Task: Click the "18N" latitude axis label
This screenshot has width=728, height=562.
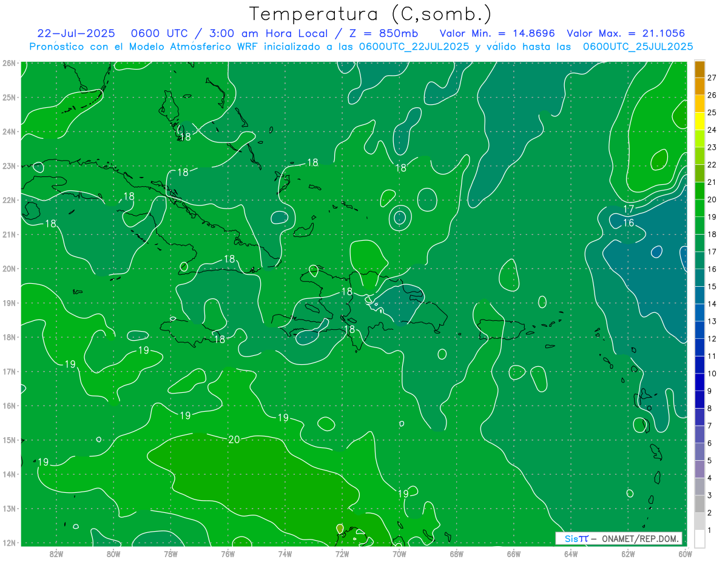Action: tap(8, 337)
